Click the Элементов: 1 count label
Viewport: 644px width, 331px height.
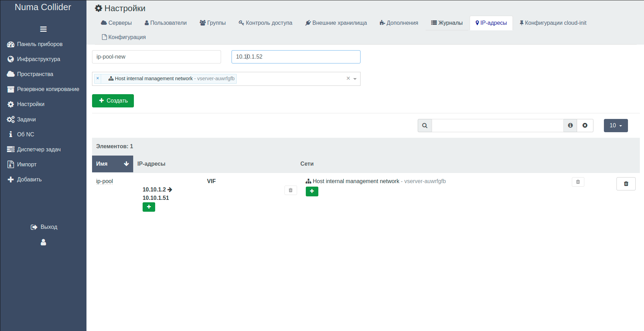[x=115, y=146]
